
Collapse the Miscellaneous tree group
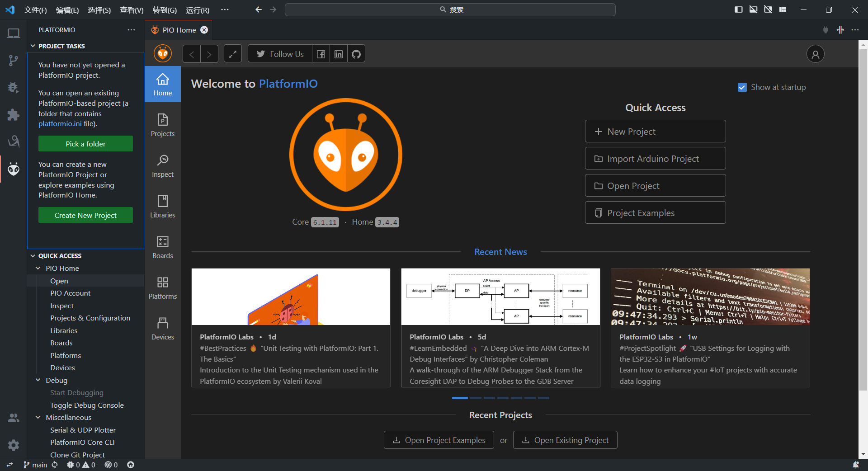pos(38,418)
